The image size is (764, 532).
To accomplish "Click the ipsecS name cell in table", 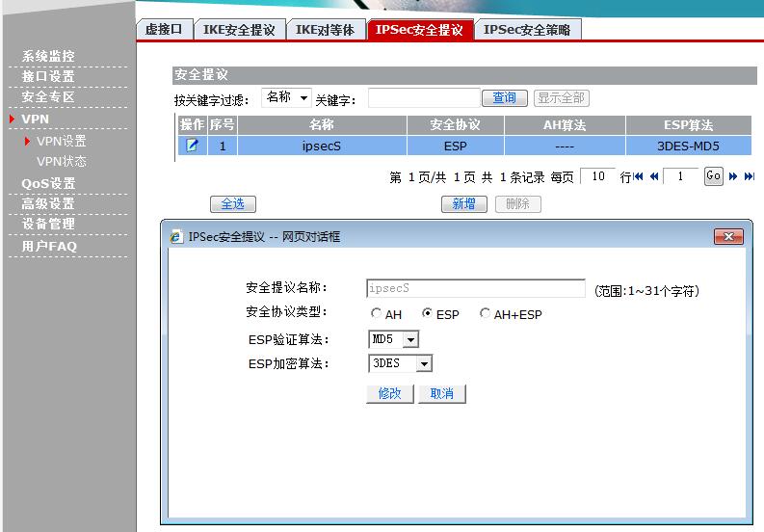I will click(322, 146).
